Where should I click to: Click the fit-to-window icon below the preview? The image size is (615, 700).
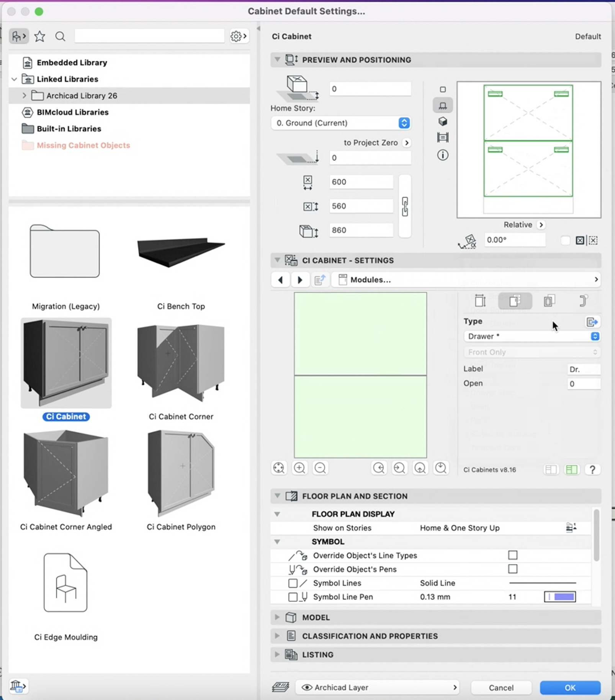[278, 468]
